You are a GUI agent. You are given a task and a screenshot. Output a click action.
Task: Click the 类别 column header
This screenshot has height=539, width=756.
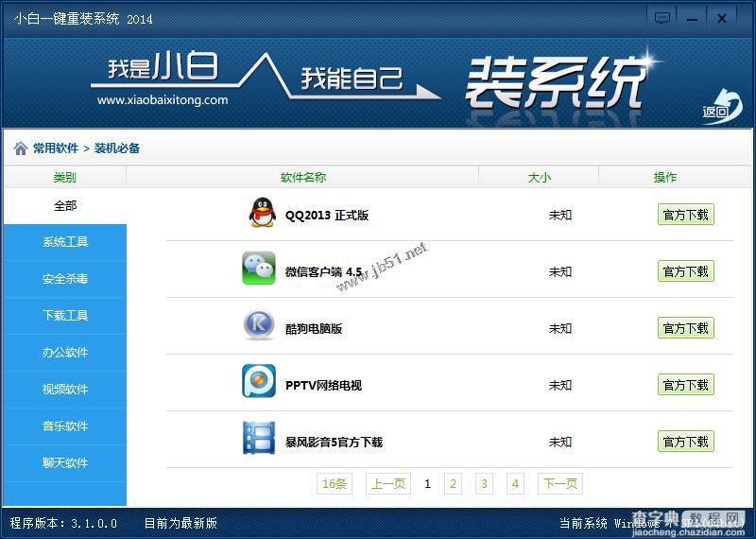coord(64,178)
